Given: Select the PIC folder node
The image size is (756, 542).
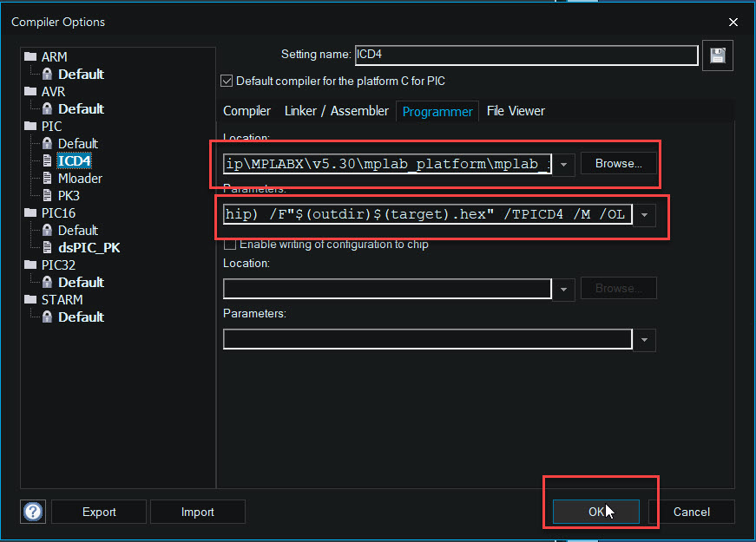Looking at the screenshot, I should 51,127.
